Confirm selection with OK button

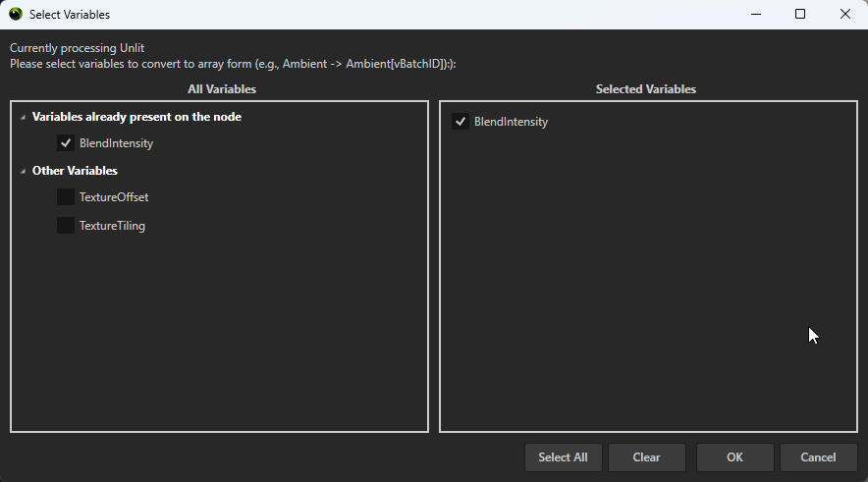tap(734, 457)
